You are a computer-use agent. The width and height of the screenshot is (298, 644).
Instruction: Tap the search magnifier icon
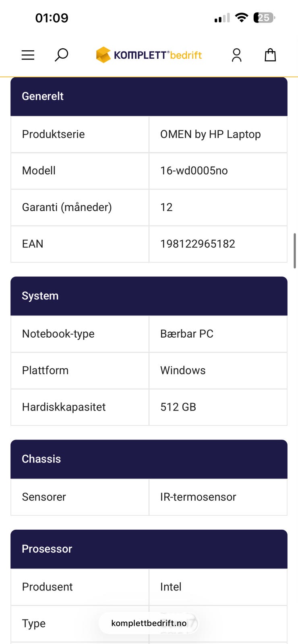click(61, 55)
